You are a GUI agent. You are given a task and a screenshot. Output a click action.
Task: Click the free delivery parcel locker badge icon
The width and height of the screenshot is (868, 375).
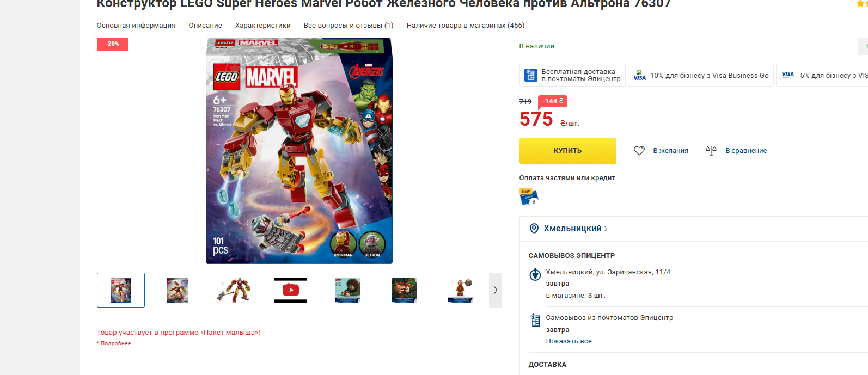(530, 75)
